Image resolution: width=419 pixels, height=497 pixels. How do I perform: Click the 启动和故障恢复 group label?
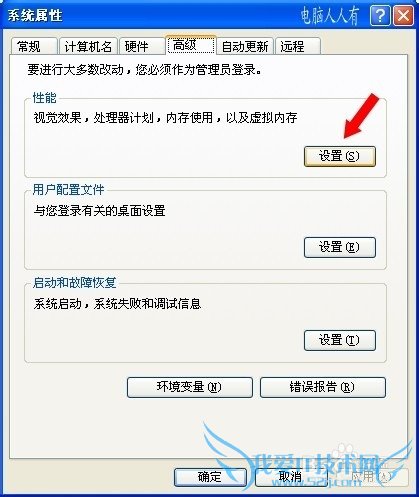75,283
